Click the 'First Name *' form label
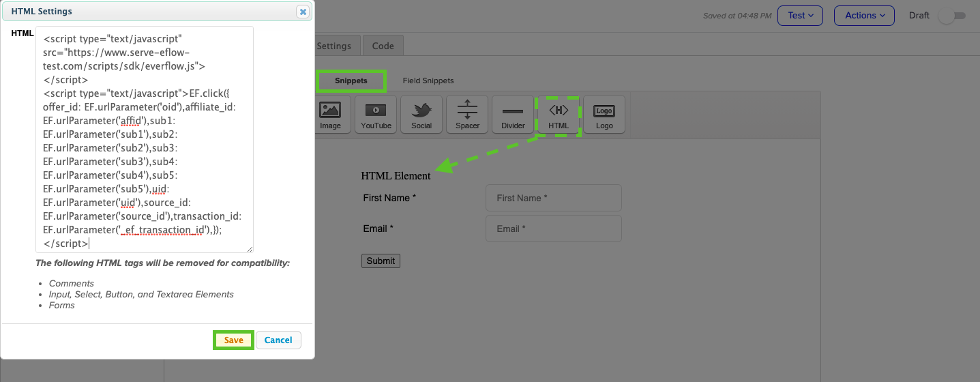980x382 pixels. (x=389, y=198)
